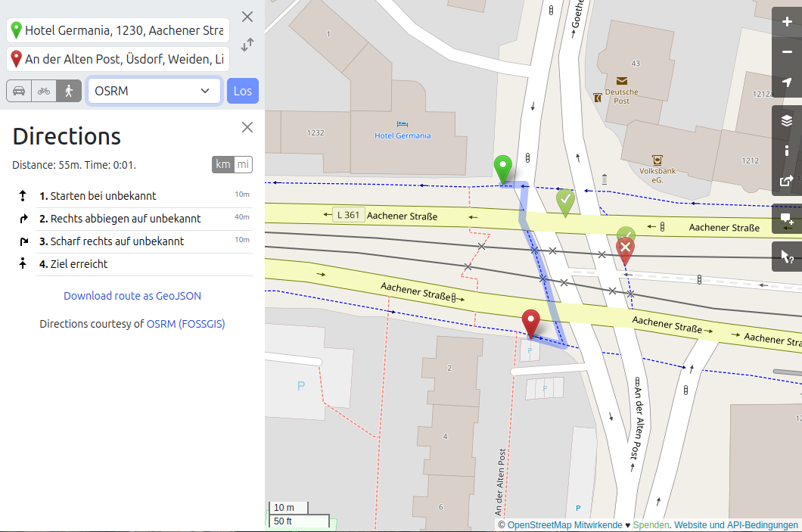Add a note to the map
This screenshot has height=532, width=802.
787,219
